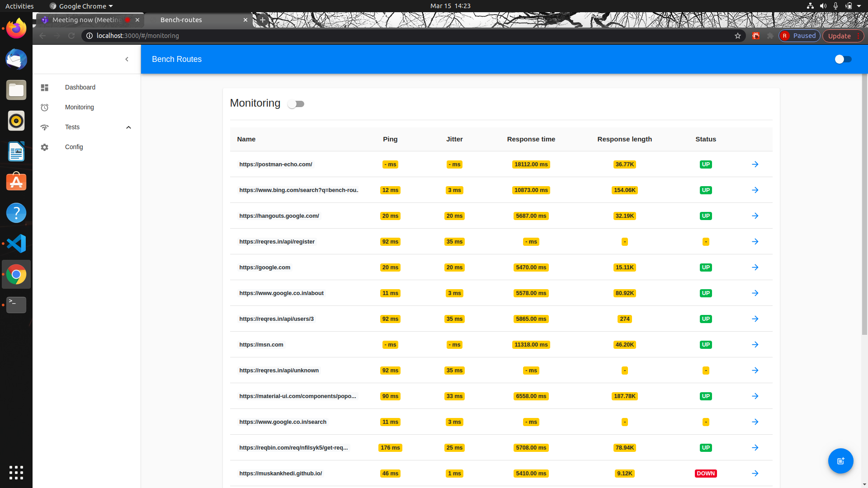Collapse the sidebar with the chevron
Screen dimensions: 868x488
(x=127, y=59)
